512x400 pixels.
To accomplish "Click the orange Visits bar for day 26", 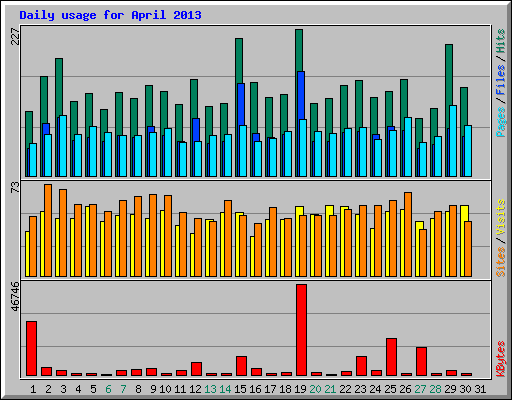I will 408,234.
